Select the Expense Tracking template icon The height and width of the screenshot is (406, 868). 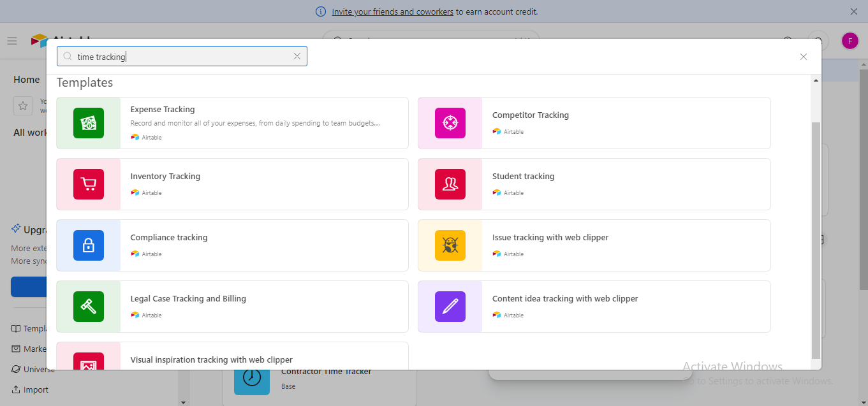click(x=89, y=123)
